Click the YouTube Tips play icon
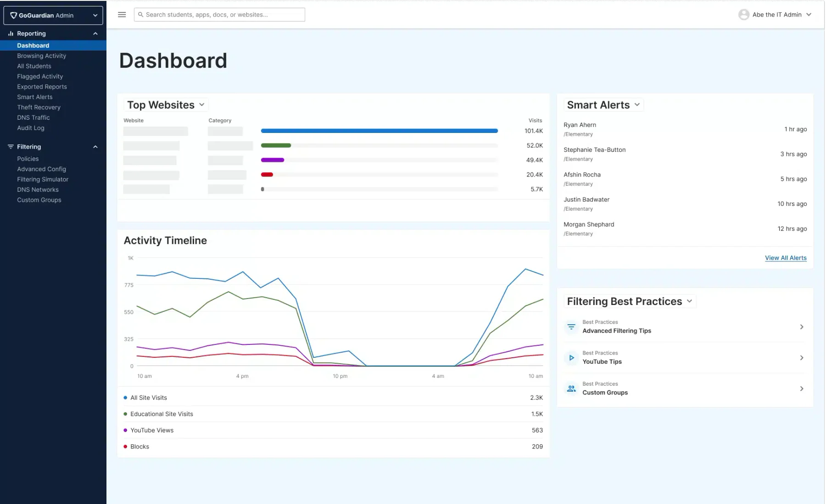This screenshot has width=826, height=504. point(571,358)
